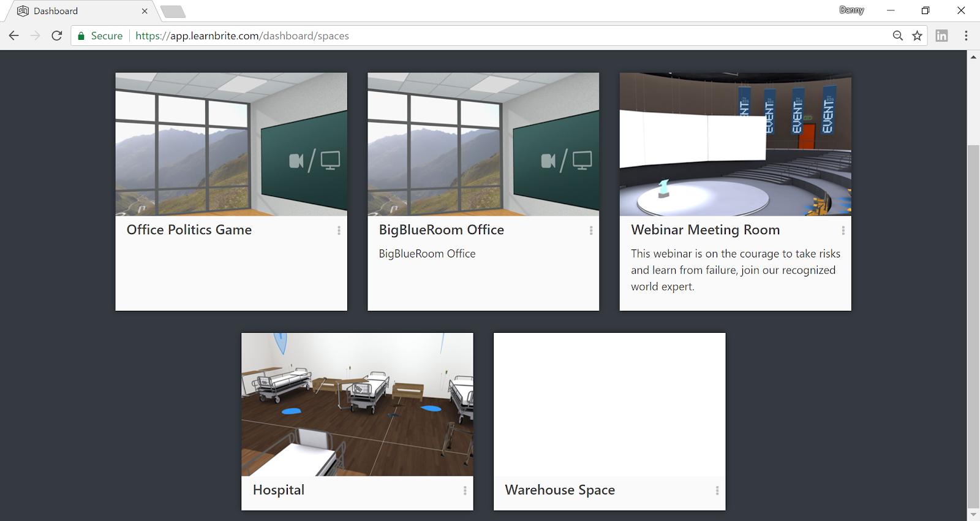Open options menu for Office Politics Game card
Image resolution: width=980 pixels, height=521 pixels.
click(339, 230)
